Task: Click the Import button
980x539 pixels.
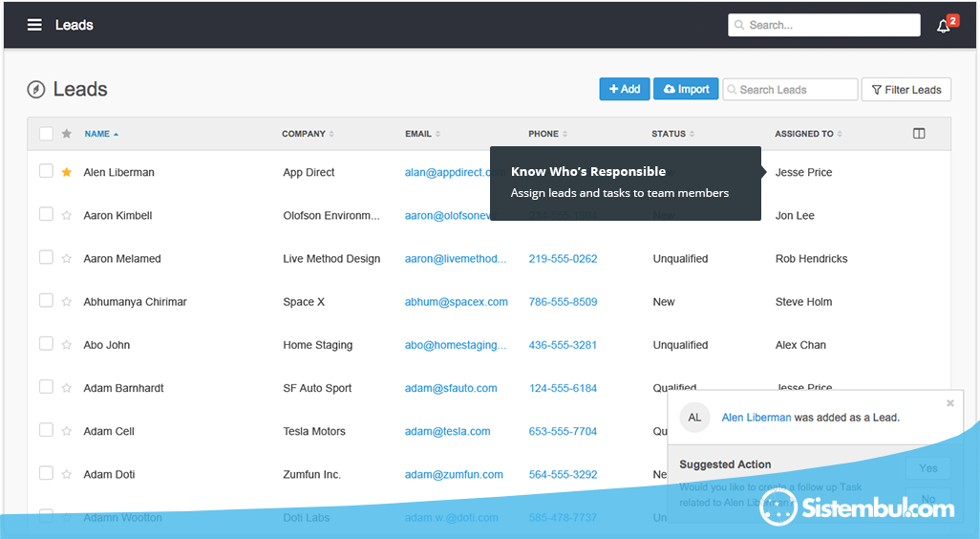Action: [686, 89]
